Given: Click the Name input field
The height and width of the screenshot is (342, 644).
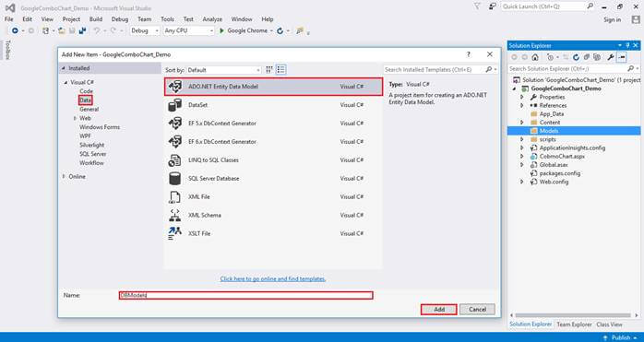Looking at the screenshot, I should tap(245, 296).
